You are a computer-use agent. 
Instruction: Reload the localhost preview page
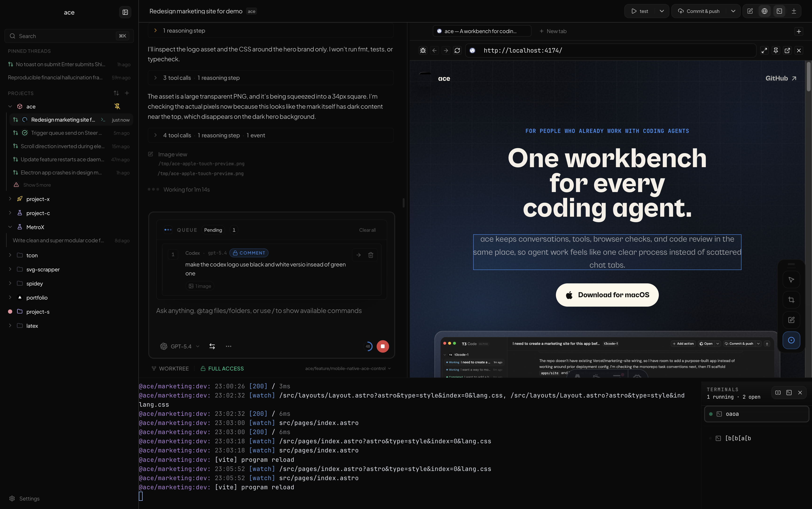click(457, 50)
